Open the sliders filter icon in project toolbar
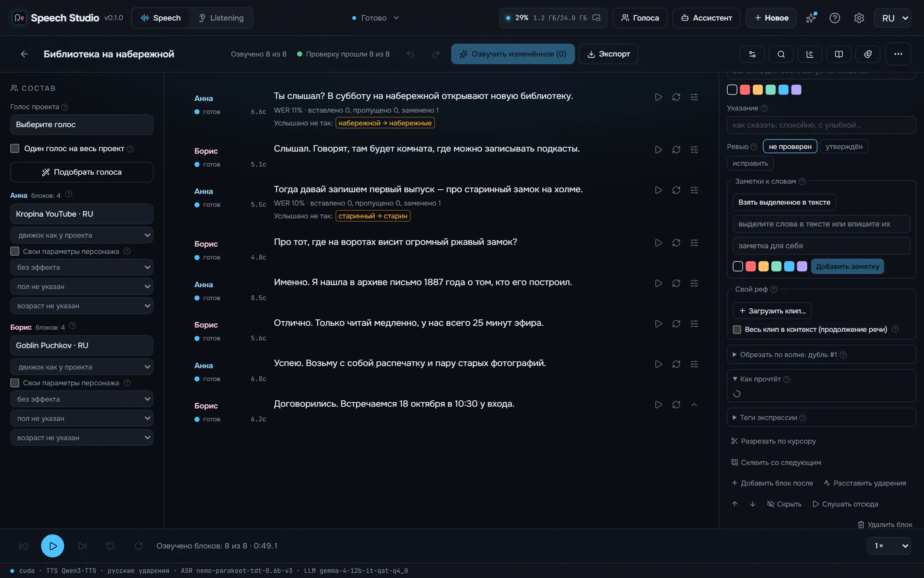The width and height of the screenshot is (924, 578). pos(752,54)
